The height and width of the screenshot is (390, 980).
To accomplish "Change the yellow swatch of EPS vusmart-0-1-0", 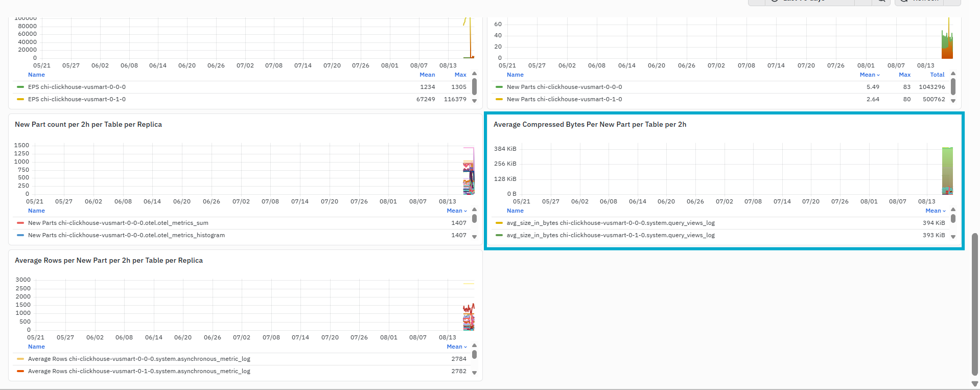I will pyautogui.click(x=20, y=99).
